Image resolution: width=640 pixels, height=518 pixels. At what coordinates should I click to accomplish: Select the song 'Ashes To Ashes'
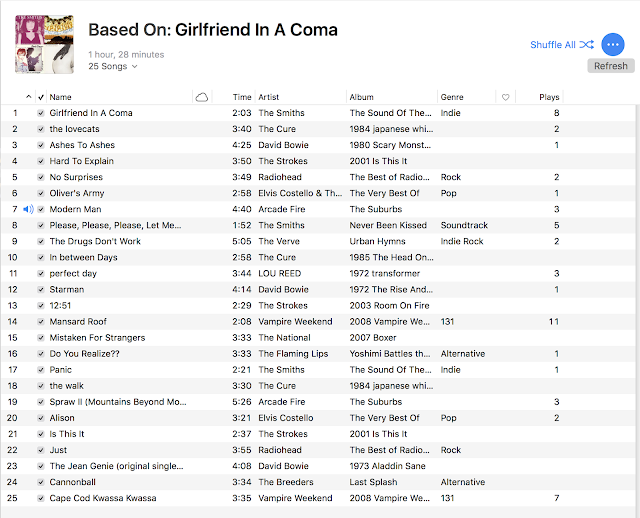point(82,145)
